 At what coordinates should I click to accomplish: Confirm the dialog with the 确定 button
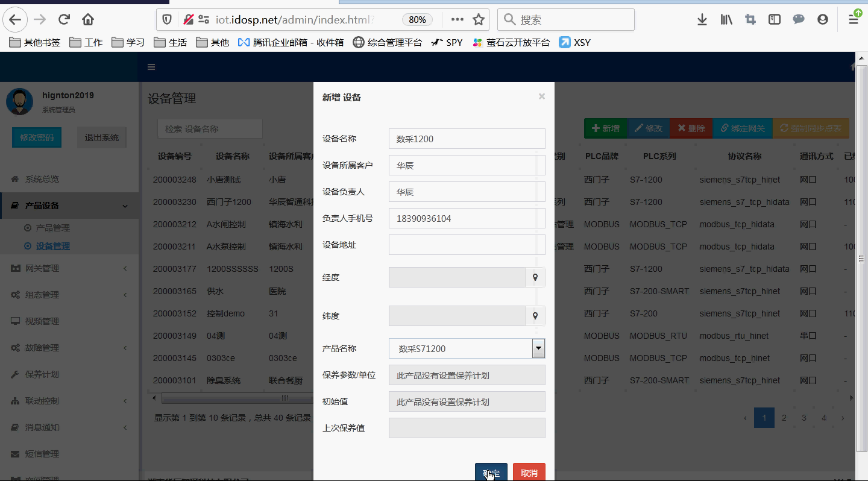(x=491, y=473)
